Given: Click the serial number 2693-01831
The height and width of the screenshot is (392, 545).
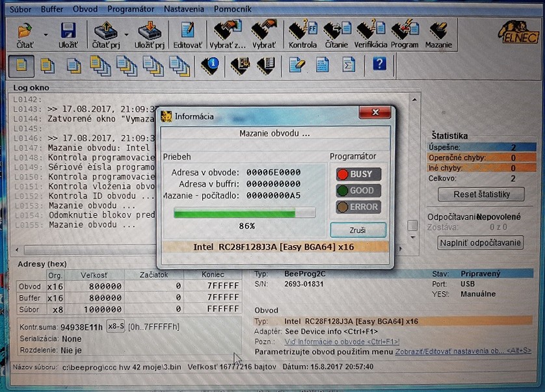Looking at the screenshot, I should 304,284.
